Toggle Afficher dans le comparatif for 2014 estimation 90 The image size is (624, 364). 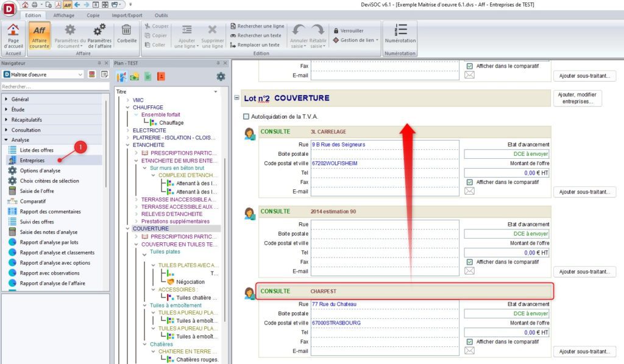pyautogui.click(x=470, y=262)
